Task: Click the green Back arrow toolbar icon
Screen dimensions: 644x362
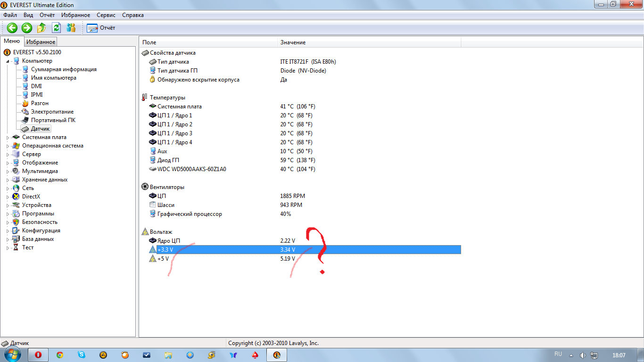Action: [x=12, y=28]
